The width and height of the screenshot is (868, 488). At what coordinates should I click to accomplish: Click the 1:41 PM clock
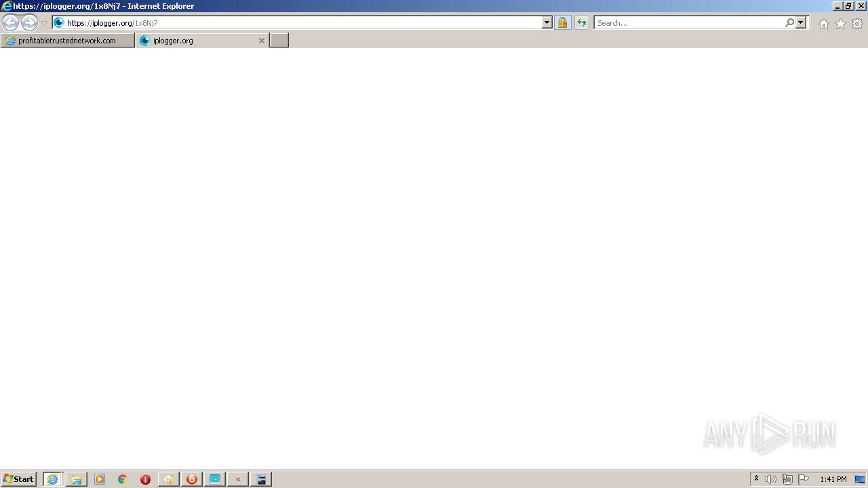click(833, 479)
